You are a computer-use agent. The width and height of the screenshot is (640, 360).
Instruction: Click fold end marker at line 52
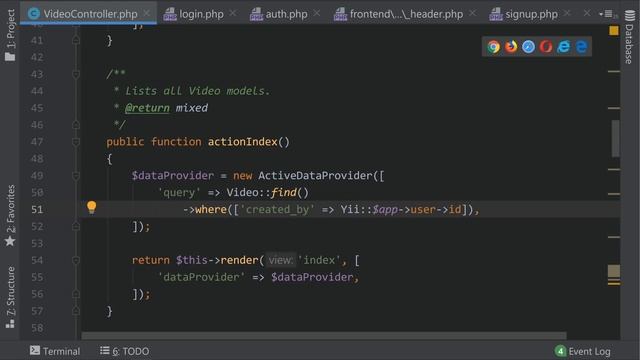[76, 226]
